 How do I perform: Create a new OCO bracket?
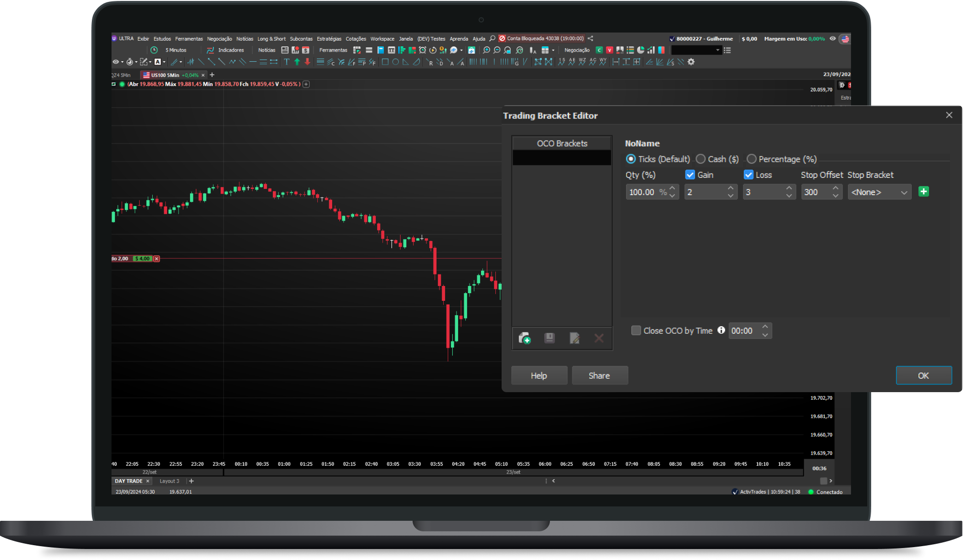pyautogui.click(x=525, y=339)
